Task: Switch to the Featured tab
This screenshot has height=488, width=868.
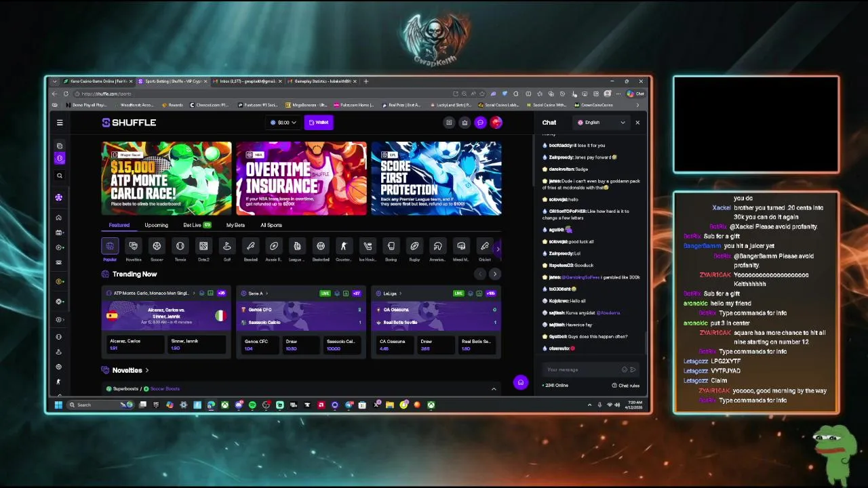Action: [x=119, y=225]
